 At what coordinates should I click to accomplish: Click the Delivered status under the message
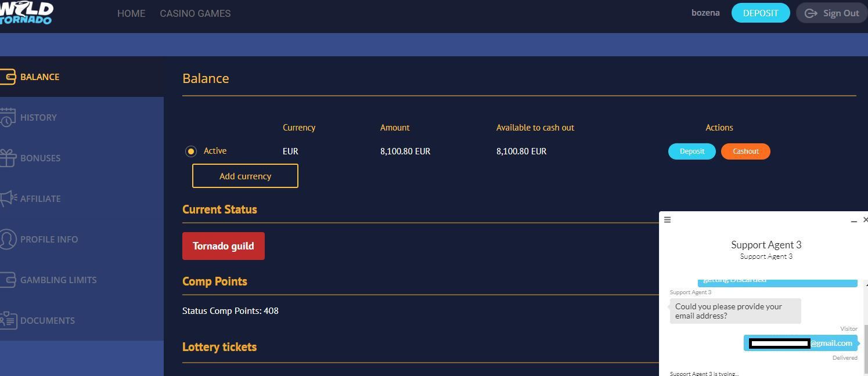click(845, 357)
